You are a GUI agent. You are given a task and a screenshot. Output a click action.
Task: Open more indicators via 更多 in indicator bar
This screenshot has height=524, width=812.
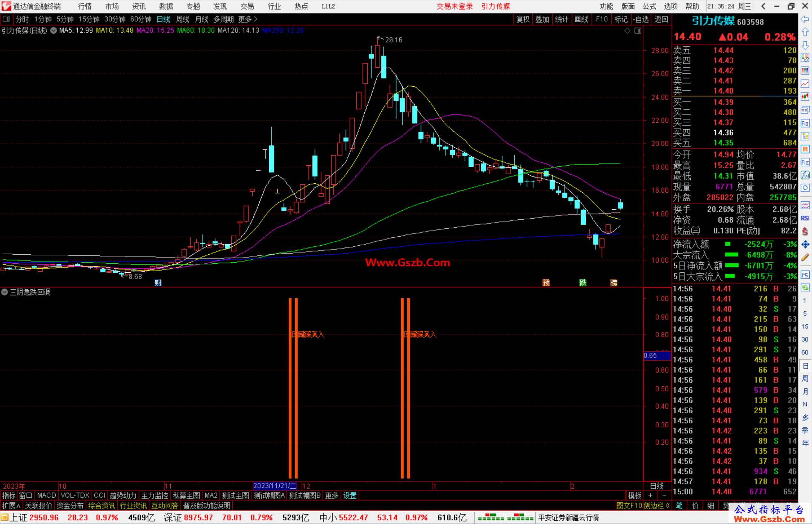pos(332,495)
